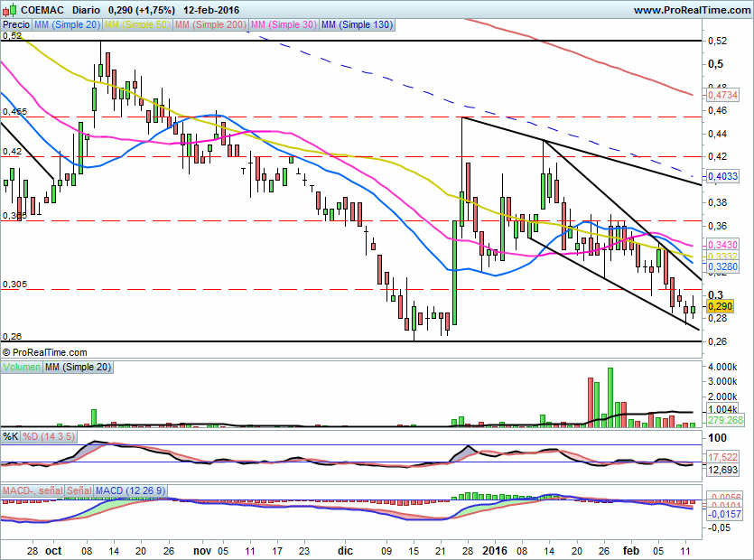Click the MACD-, señal histogram label

pos(33,490)
